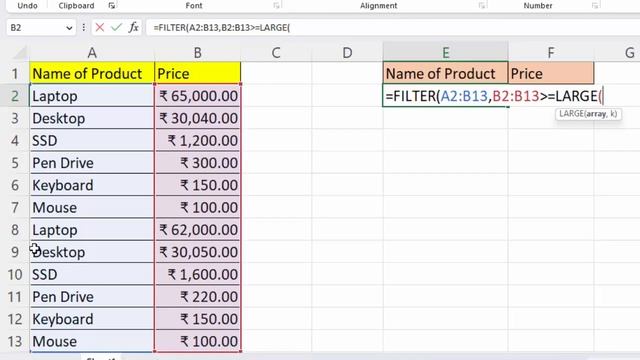Open the Clipboard dialog launcher
The width and height of the screenshot is (640, 360).
(x=111, y=5)
